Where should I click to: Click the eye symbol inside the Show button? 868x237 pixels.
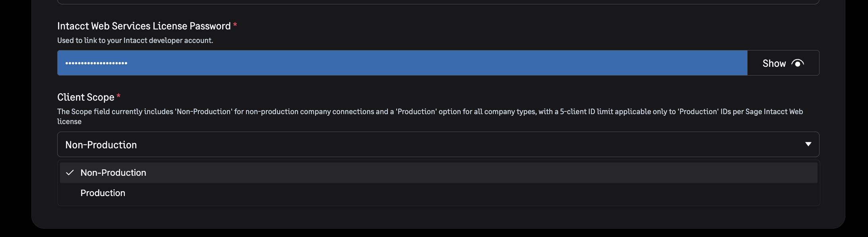(x=798, y=63)
